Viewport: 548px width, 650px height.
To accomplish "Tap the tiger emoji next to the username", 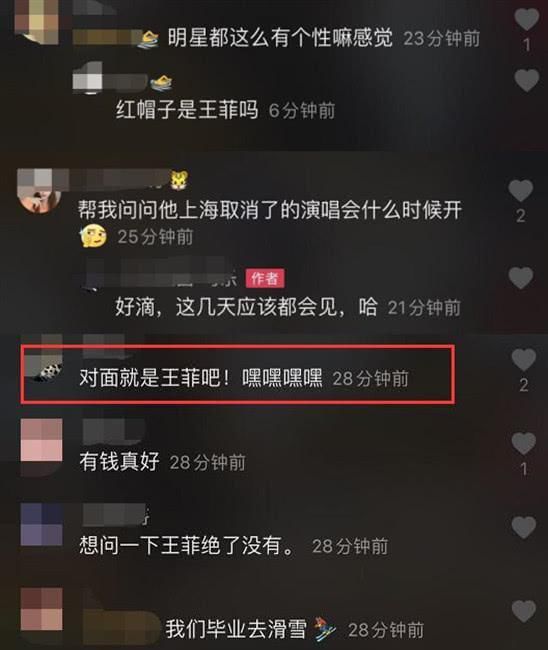I will pyautogui.click(x=179, y=180).
